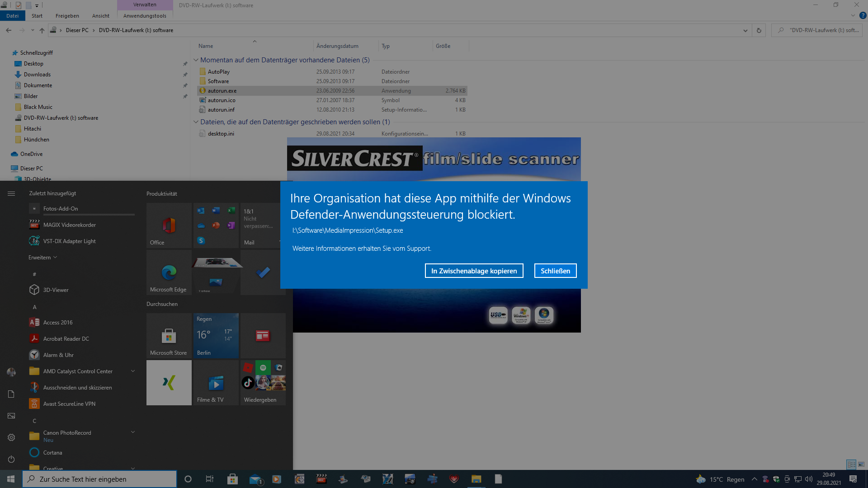Switch to the Start ribbon tab

coord(37,16)
